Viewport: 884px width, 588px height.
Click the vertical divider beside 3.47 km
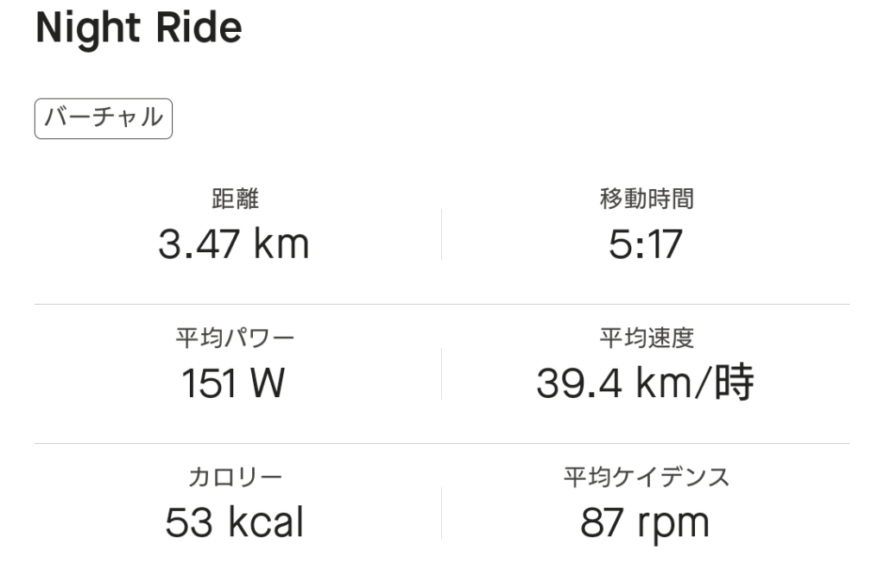441,234
